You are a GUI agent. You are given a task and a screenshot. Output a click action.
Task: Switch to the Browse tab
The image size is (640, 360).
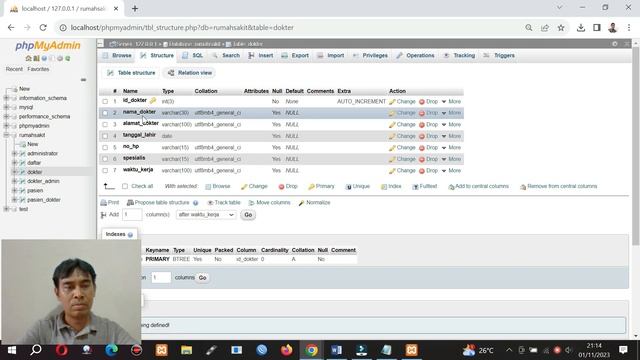[x=117, y=56]
